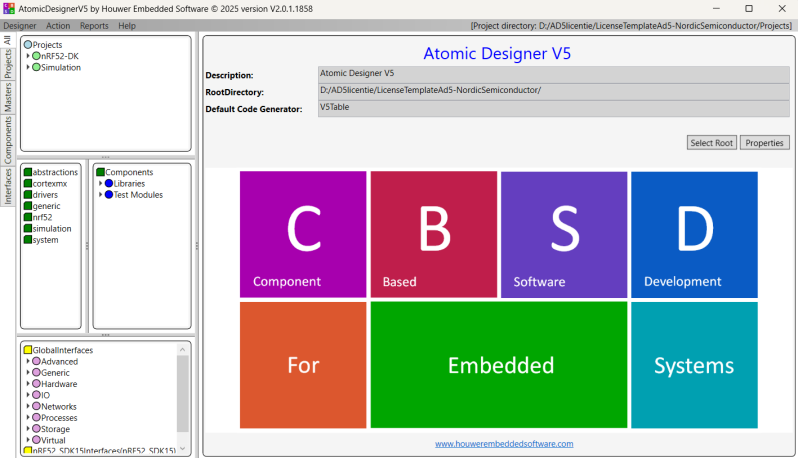Click the green nRF52-DK project icon
This screenshot has width=798, height=458.
pyautogui.click(x=36, y=56)
